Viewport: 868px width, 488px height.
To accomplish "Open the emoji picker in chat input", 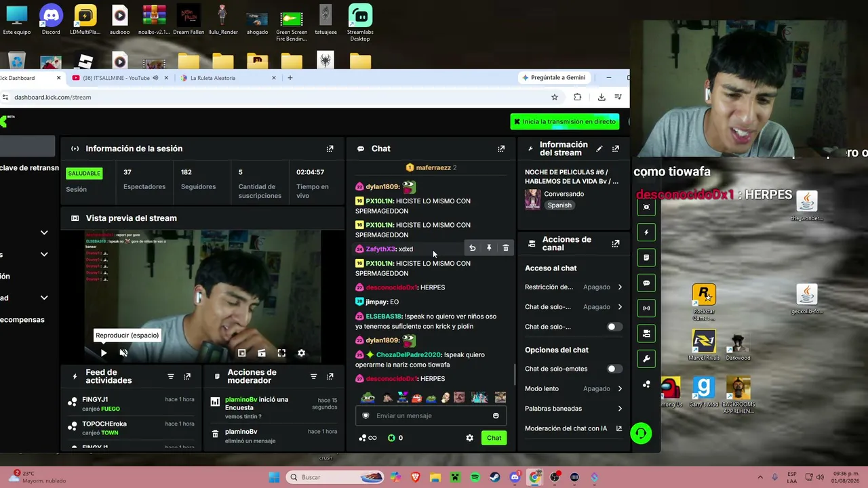I will [x=496, y=415].
